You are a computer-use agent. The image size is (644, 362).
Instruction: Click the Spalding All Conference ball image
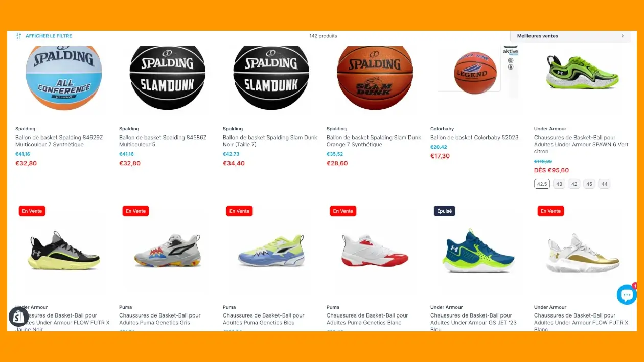(64, 78)
